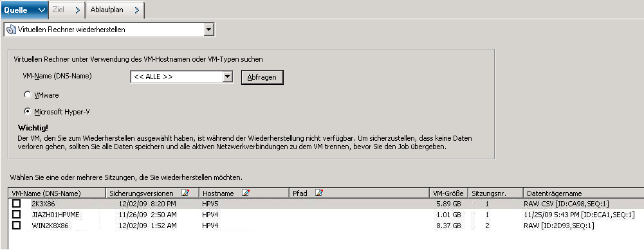This screenshot has height=250, width=644.
Task: Click the Abfragen button
Action: click(x=262, y=77)
